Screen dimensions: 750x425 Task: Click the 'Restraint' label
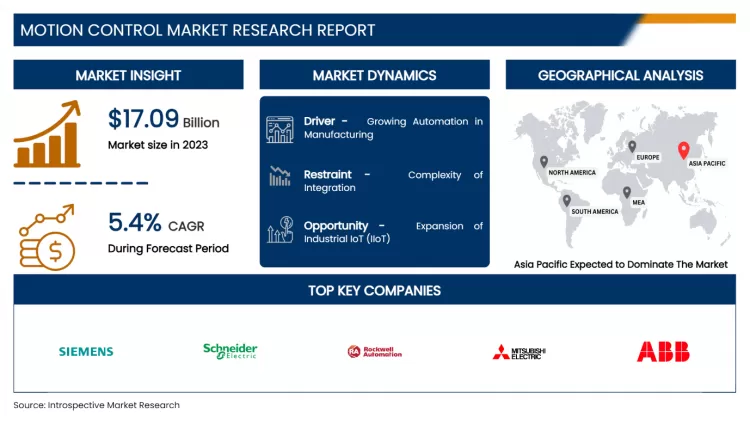[x=328, y=174]
